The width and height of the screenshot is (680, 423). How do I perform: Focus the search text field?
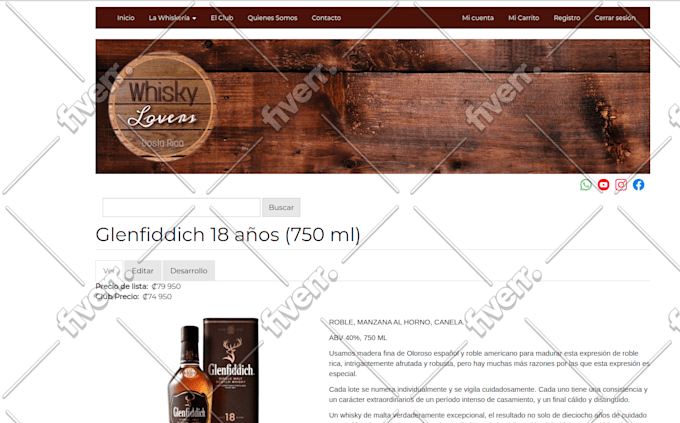pos(181,207)
